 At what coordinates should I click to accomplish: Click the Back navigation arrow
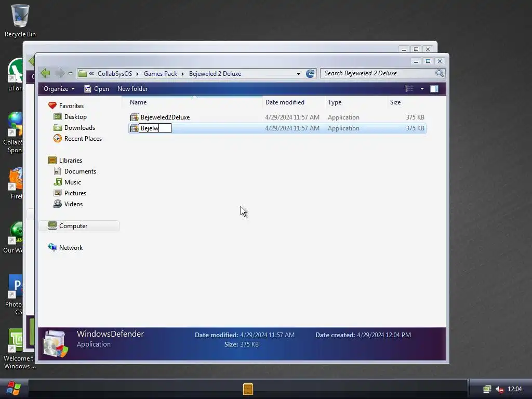[x=45, y=73]
